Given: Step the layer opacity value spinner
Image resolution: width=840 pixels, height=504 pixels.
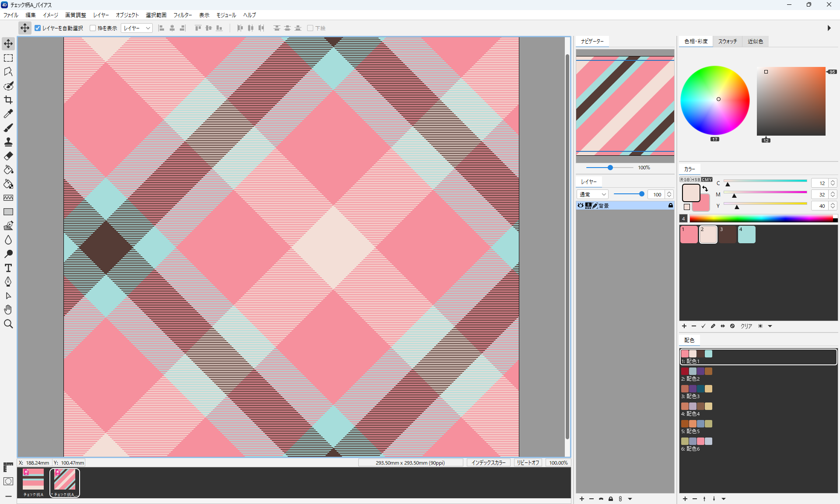Looking at the screenshot, I should pyautogui.click(x=669, y=194).
